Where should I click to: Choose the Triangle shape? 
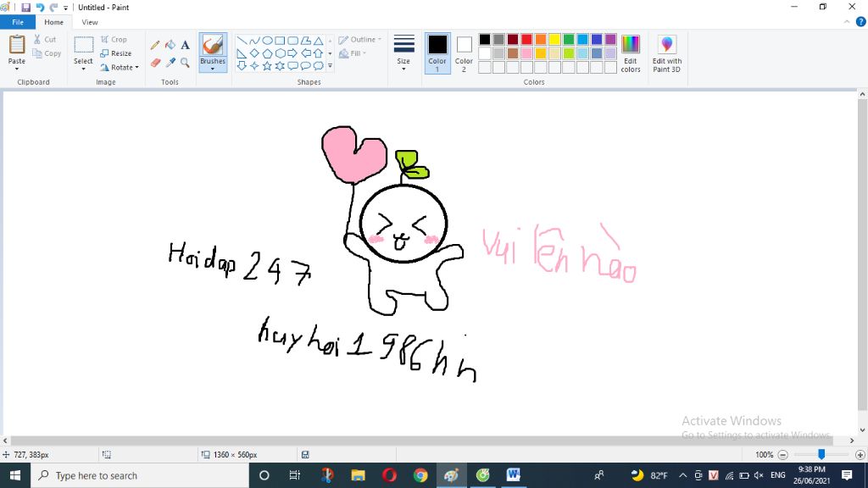pyautogui.click(x=319, y=41)
